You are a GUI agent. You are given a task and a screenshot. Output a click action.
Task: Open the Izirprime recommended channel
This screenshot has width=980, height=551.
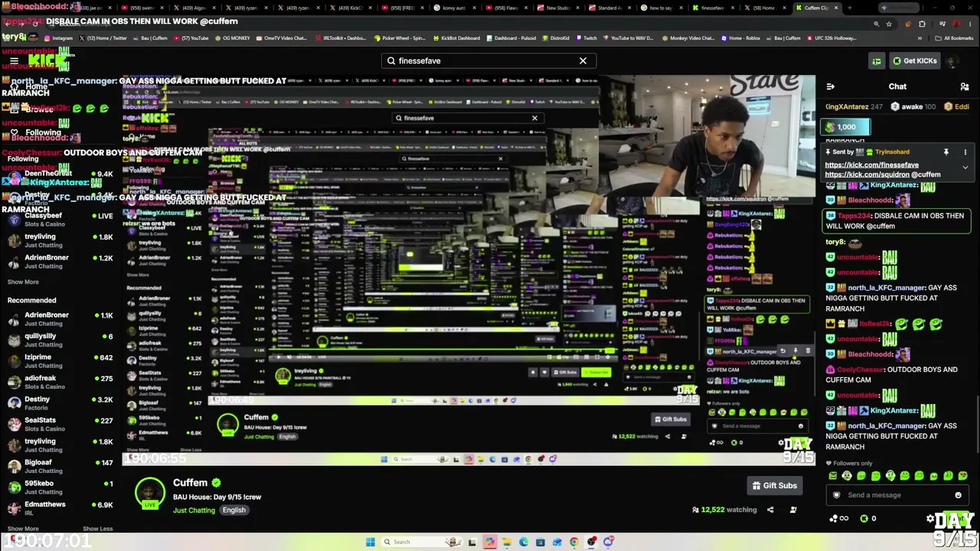click(x=60, y=361)
